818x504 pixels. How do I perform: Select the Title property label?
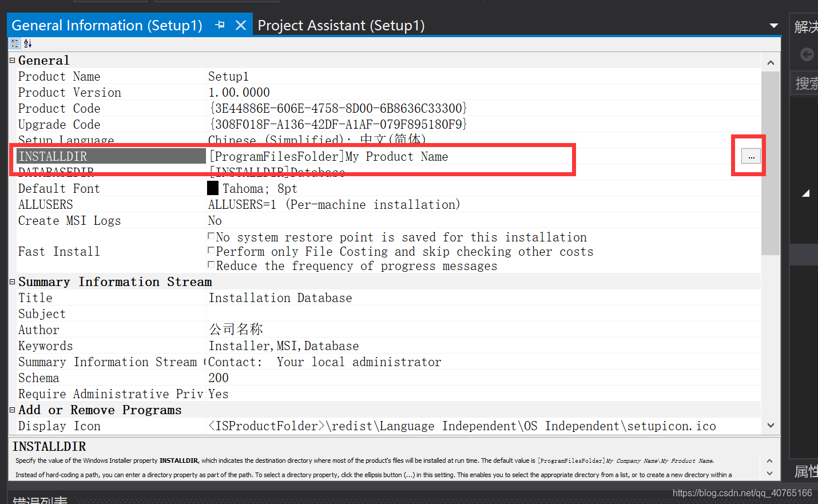click(35, 297)
